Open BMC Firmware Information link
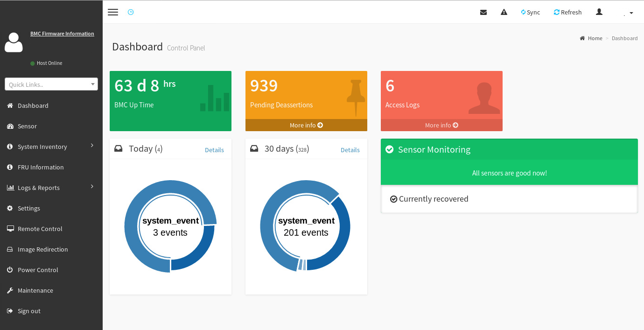This screenshot has width=644, height=330. [x=62, y=34]
